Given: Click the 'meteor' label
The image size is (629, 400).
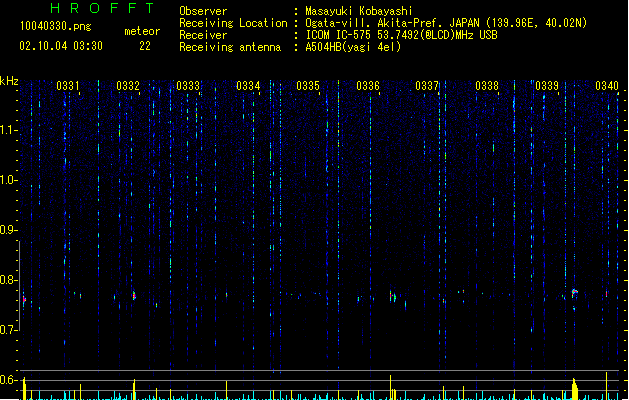Looking at the screenshot, I should 142,31.
